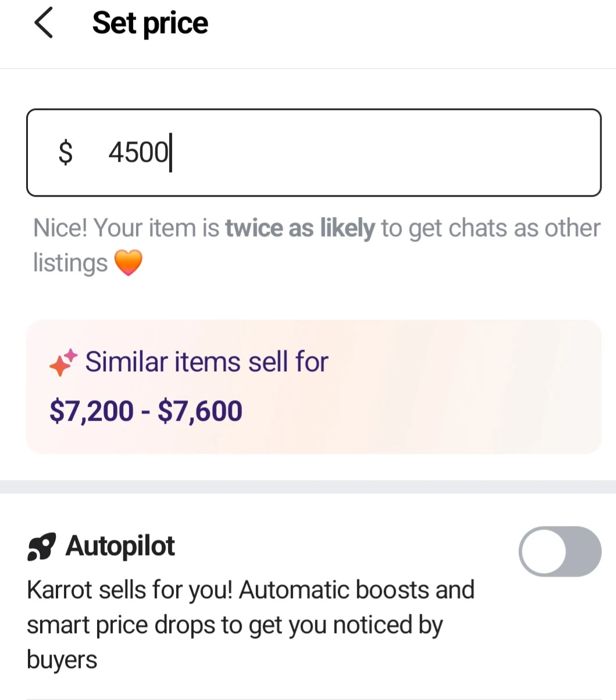Tap the "Set price" header title

(x=150, y=24)
